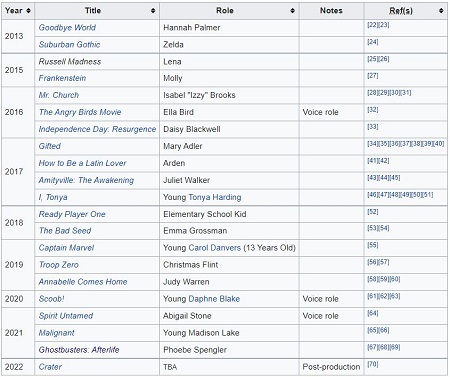The height and width of the screenshot is (377, 450).
Task: Select the Mary Adler role cell
Action: [x=229, y=146]
